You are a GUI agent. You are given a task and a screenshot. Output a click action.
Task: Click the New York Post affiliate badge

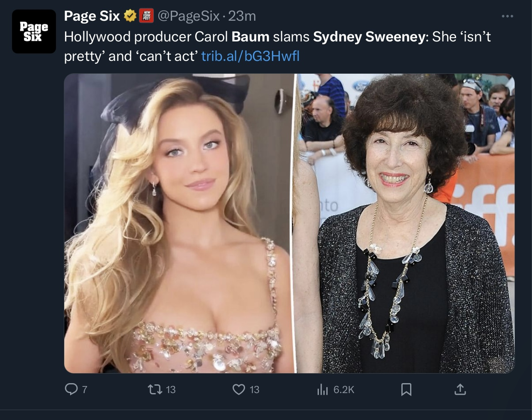point(146,16)
